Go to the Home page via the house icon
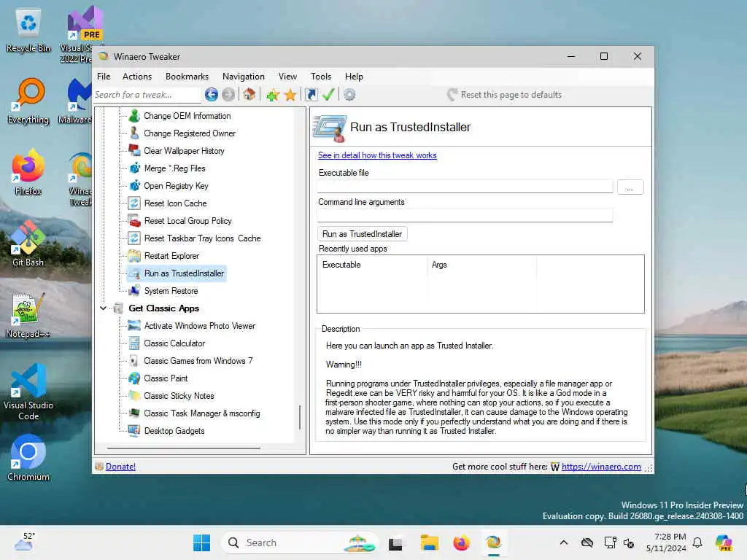Screen dimensions: 747x560 [249, 94]
